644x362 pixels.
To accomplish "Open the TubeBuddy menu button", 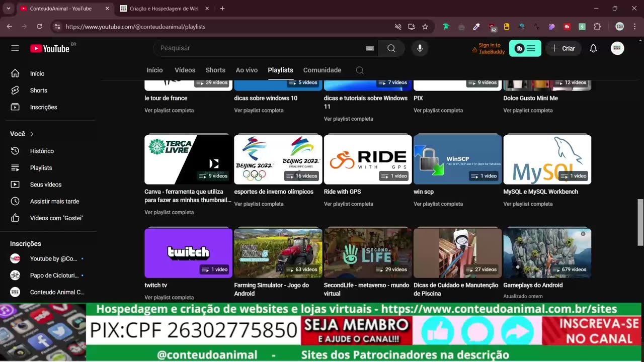I will click(x=525, y=48).
